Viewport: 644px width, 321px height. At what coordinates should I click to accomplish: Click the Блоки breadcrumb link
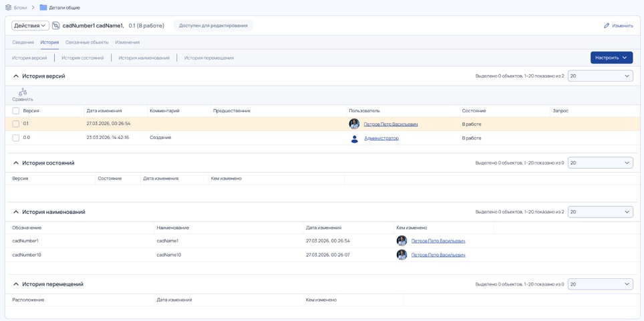[21, 7]
